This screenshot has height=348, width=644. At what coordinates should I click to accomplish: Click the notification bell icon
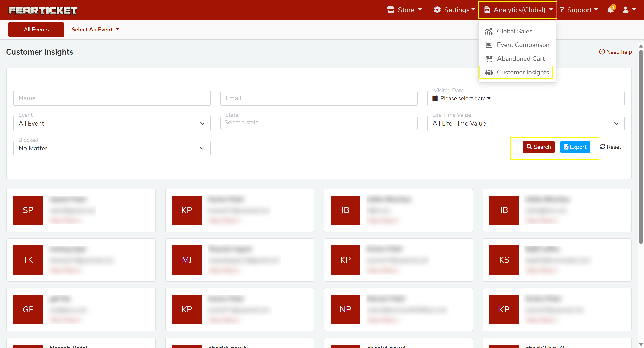pyautogui.click(x=610, y=10)
